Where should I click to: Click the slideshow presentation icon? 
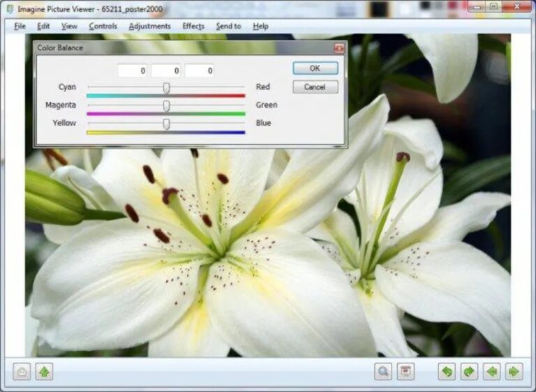point(405,372)
